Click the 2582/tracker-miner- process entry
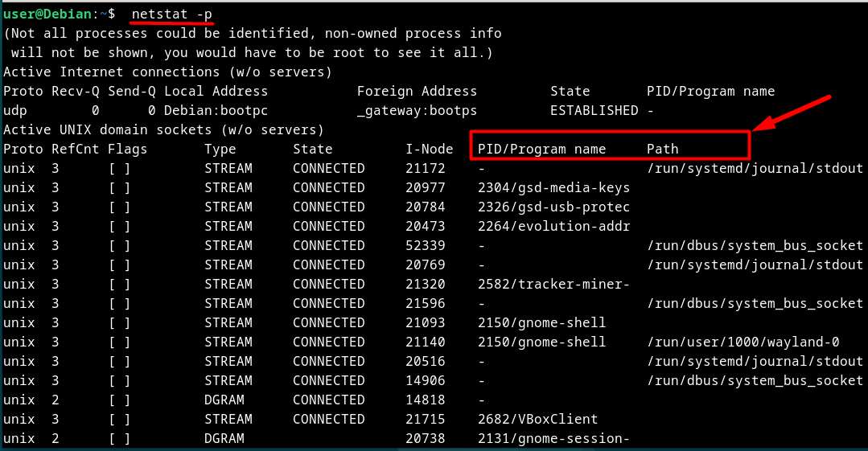The height and width of the screenshot is (451, 868). pyautogui.click(x=553, y=284)
